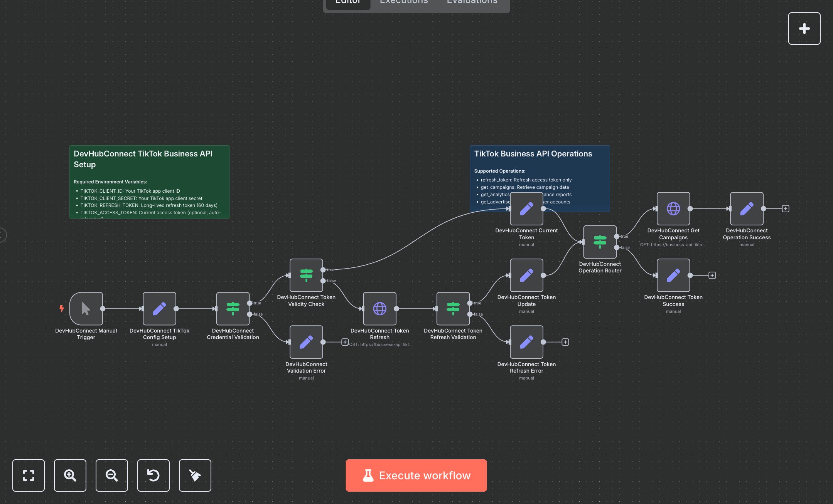Click the tidy up workflow broom button
The height and width of the screenshot is (504, 833).
(195, 475)
